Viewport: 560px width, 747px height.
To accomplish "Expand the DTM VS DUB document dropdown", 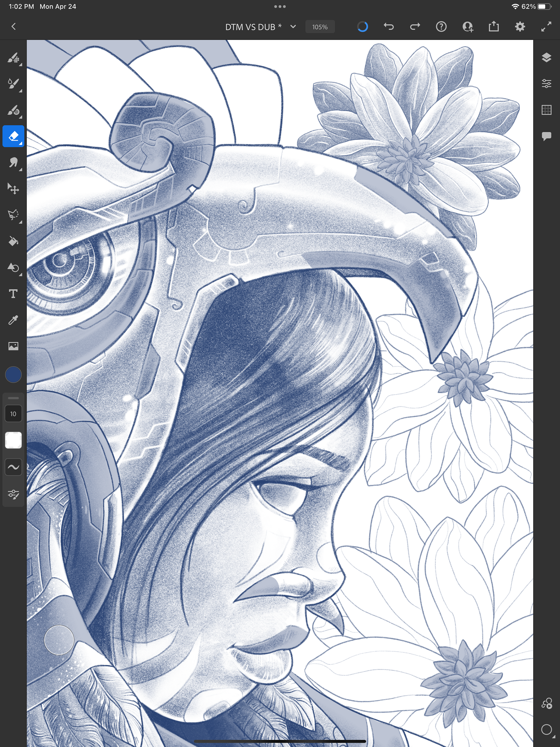I will coord(293,27).
